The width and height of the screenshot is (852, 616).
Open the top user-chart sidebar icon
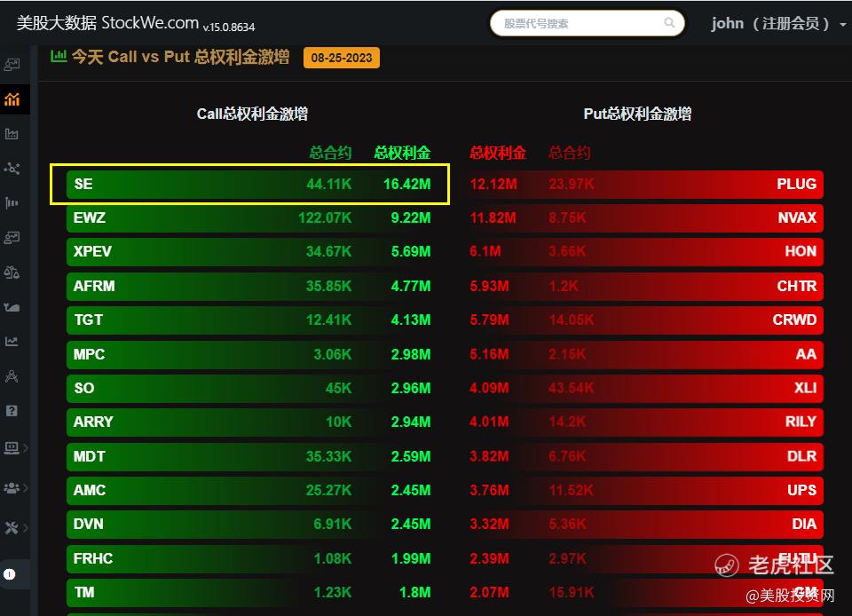point(12,65)
